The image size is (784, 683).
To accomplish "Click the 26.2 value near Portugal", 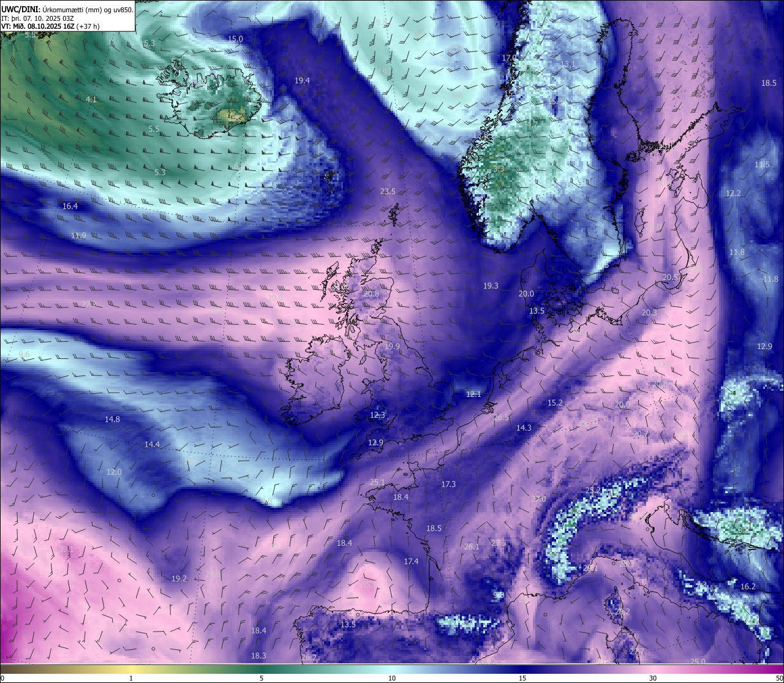I will point(309,657).
